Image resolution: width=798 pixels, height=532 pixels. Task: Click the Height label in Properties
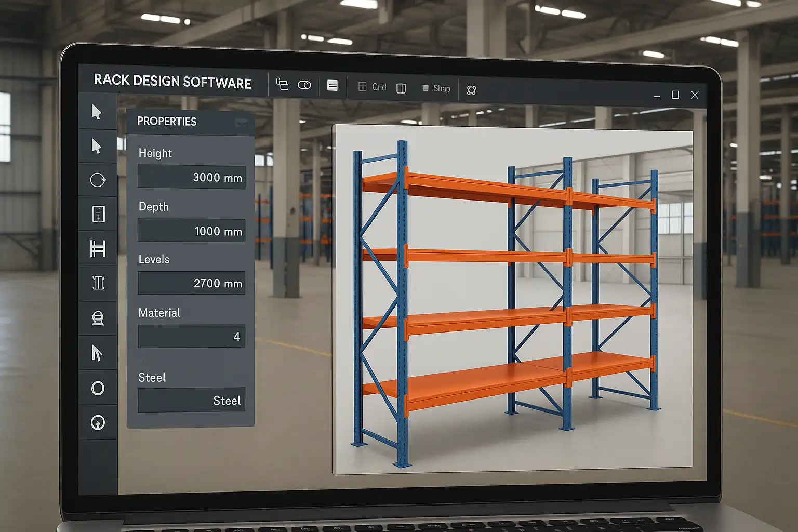(155, 153)
